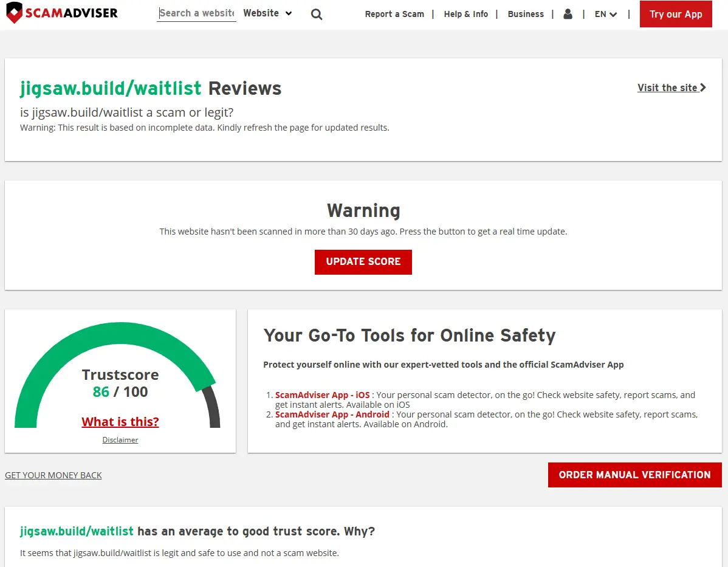Screen dimensions: 728x567
Task: Open the user account icon
Action: click(x=568, y=14)
